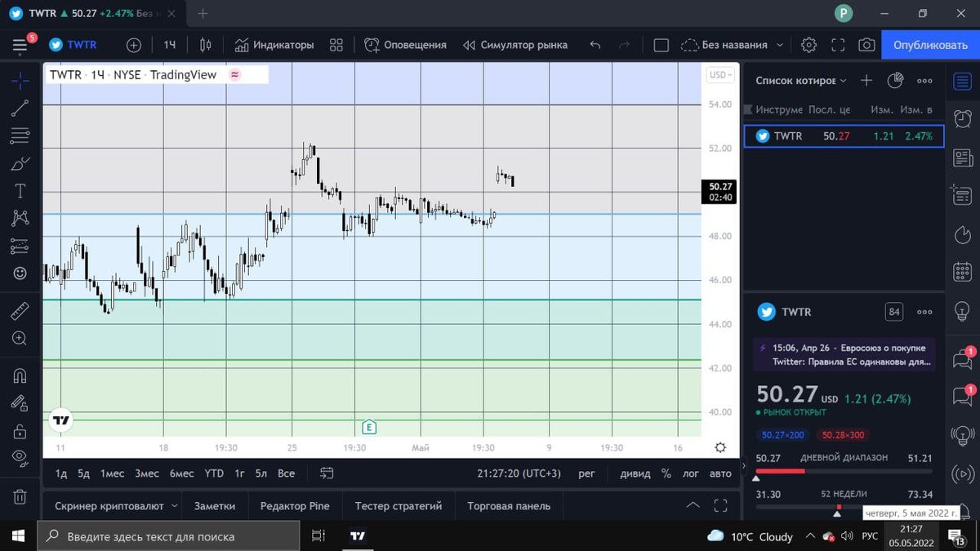Open the USD currency dropdown
This screenshot has height=551, width=980.
(720, 75)
